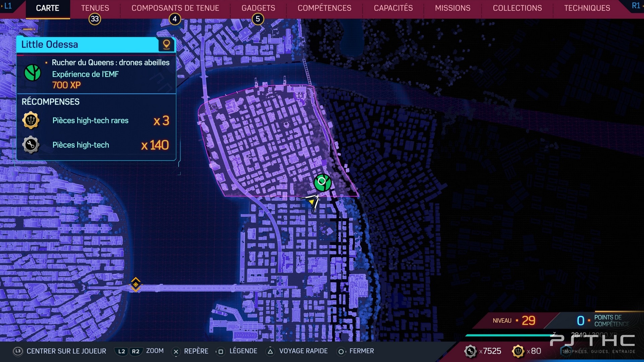Image resolution: width=644 pixels, height=362 pixels.
Task: Open the TENUES tab
Action: pos(95,8)
